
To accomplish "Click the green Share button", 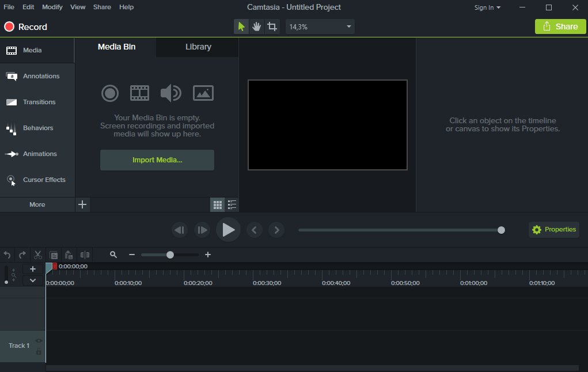I will (560, 26).
